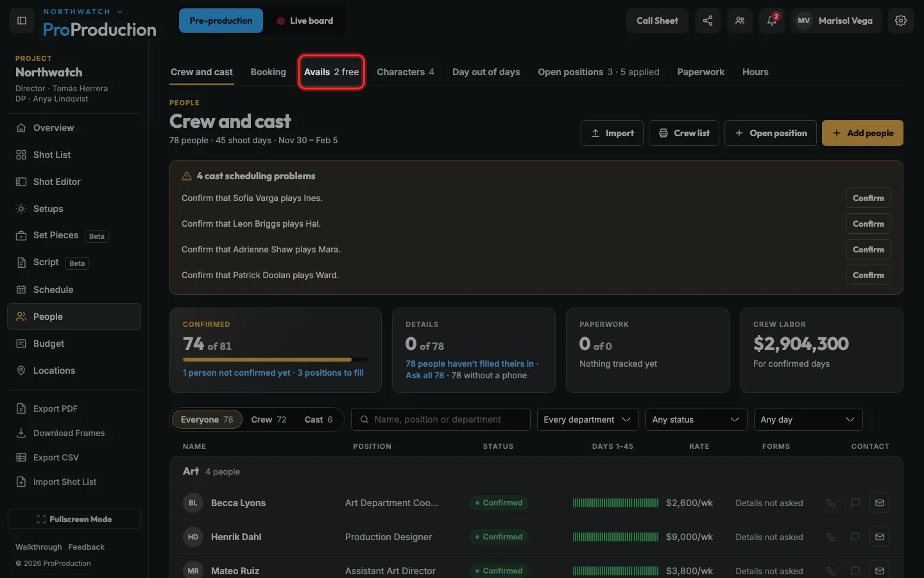Expand the Northwatch workspace chevron
The width and height of the screenshot is (924, 578).
[119, 12]
